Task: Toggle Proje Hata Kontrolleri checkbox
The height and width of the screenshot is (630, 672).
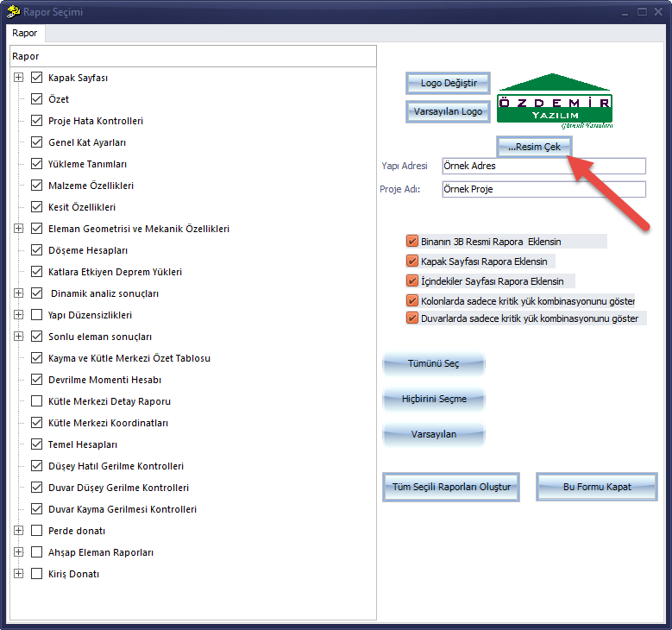Action: tap(37, 121)
